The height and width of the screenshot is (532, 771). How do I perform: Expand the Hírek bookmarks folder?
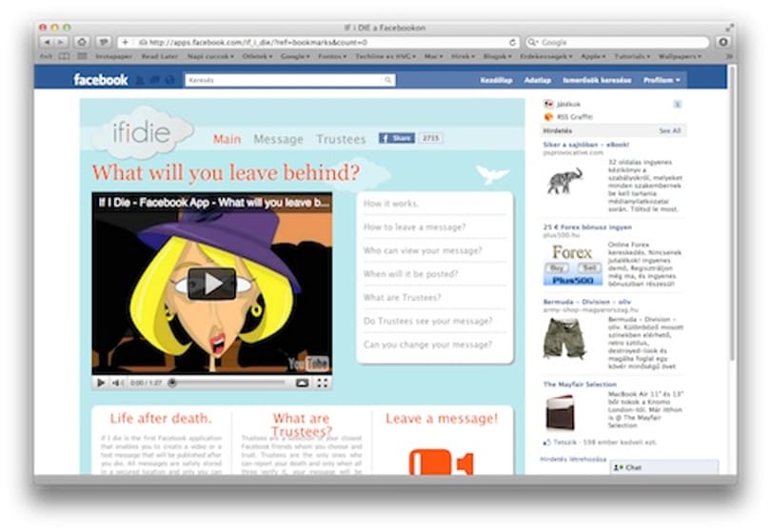tap(463, 56)
